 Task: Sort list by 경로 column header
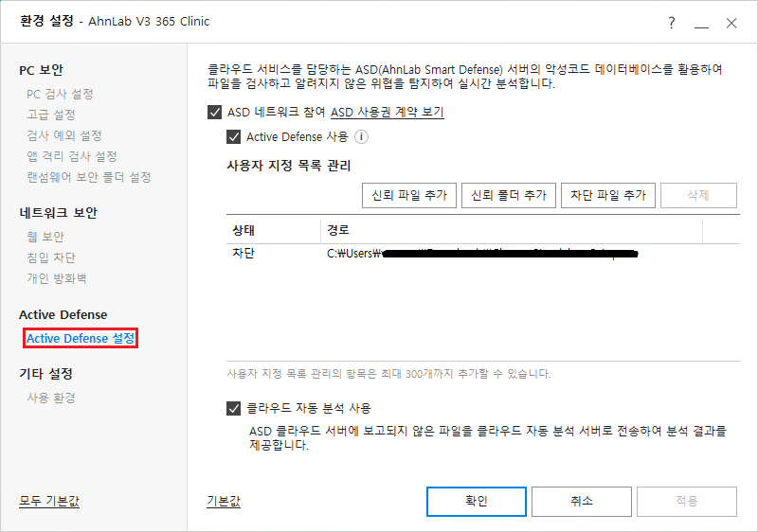click(x=512, y=230)
